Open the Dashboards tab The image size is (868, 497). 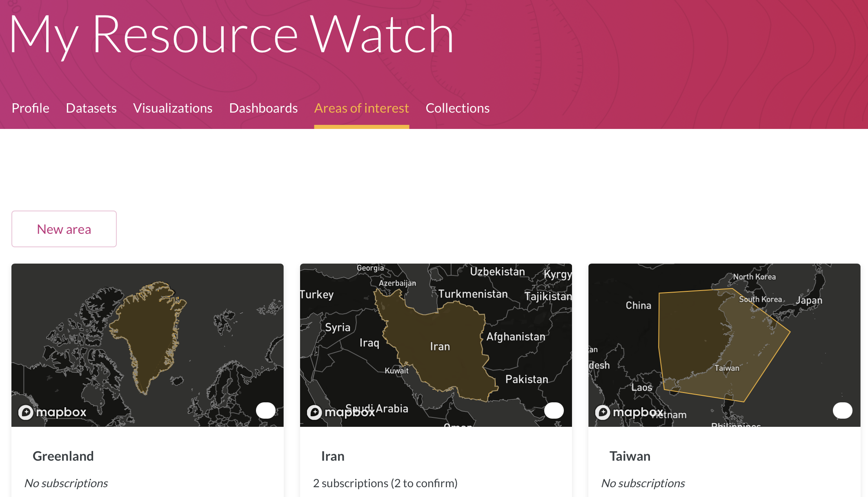tap(263, 108)
